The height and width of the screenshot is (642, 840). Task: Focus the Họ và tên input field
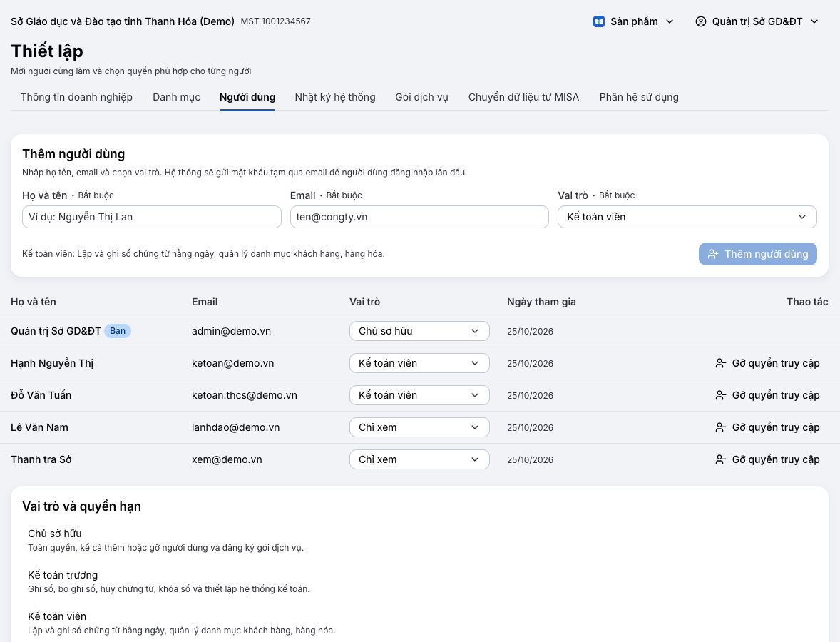(x=152, y=217)
